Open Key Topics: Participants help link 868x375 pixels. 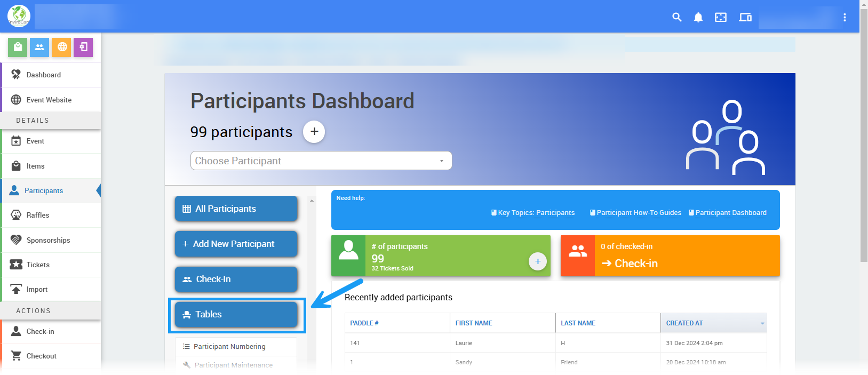click(536, 212)
